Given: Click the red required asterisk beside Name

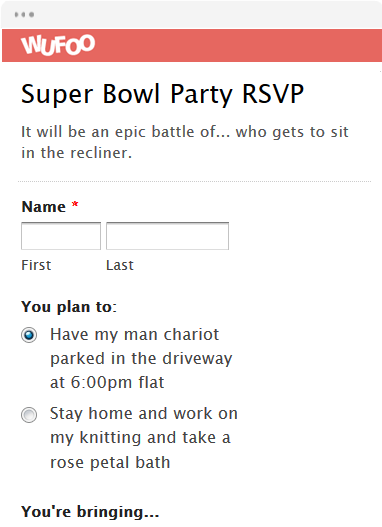Looking at the screenshot, I should [75, 204].
